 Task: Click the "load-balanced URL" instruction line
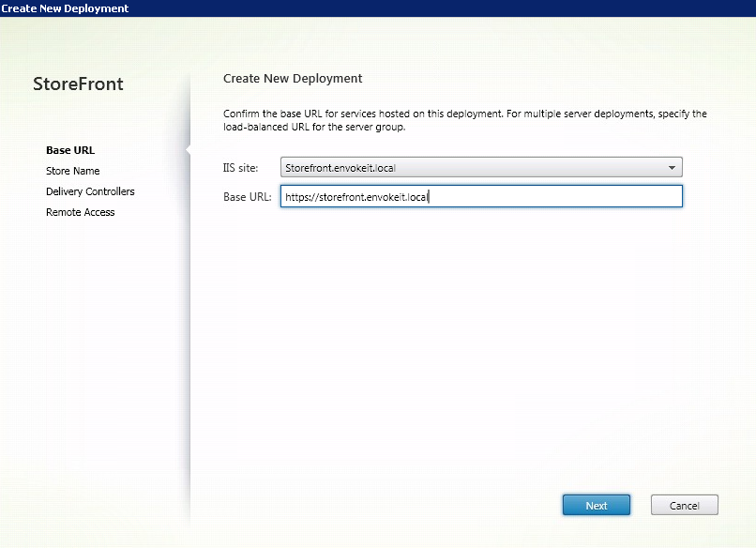[314, 127]
